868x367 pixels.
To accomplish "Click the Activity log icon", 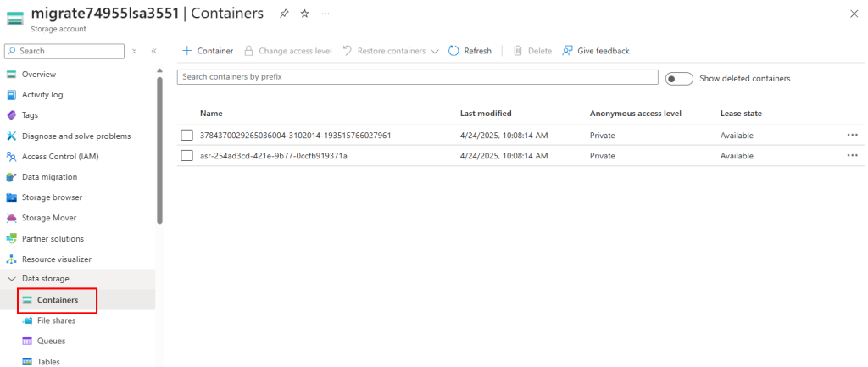I will click(x=11, y=95).
